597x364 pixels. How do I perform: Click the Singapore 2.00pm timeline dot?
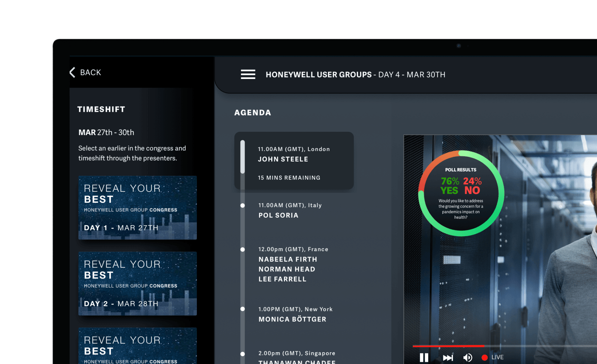(242, 353)
